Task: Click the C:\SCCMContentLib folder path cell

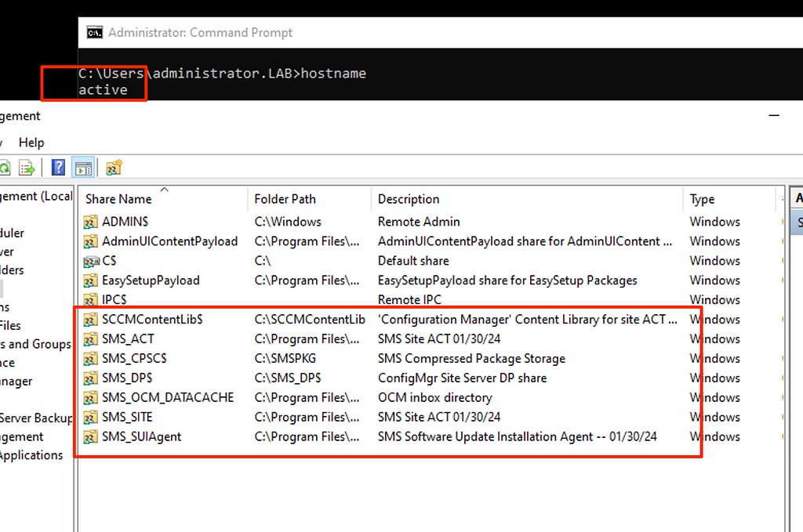Action: pyautogui.click(x=310, y=320)
